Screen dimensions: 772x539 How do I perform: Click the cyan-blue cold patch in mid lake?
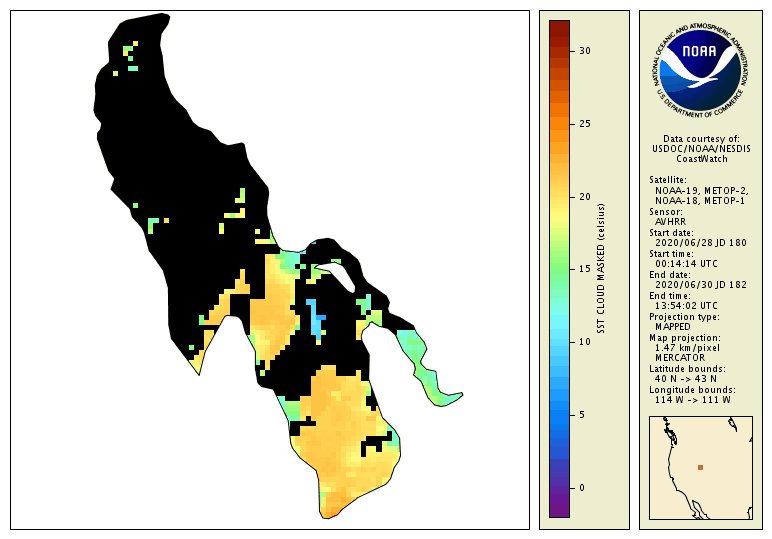click(x=315, y=320)
